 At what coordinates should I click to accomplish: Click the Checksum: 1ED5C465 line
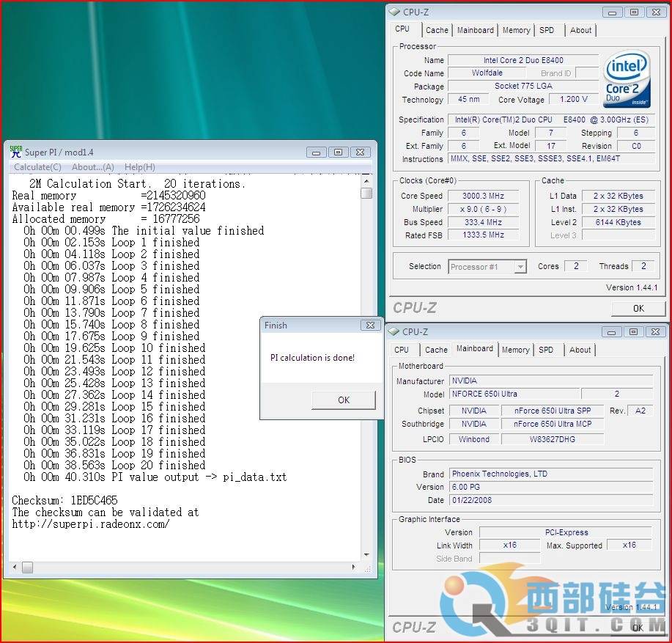pyautogui.click(x=64, y=500)
